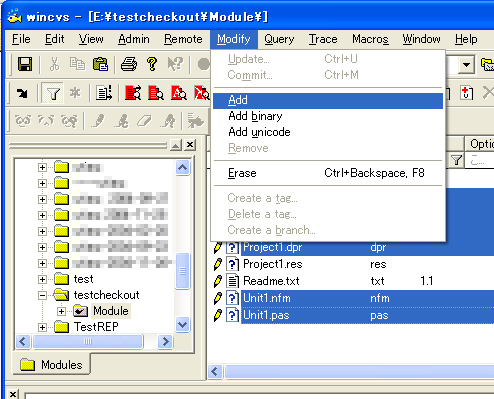494x399 pixels.
Task: Click the unknown-file icon beside Project1.res
Action: 233,264
